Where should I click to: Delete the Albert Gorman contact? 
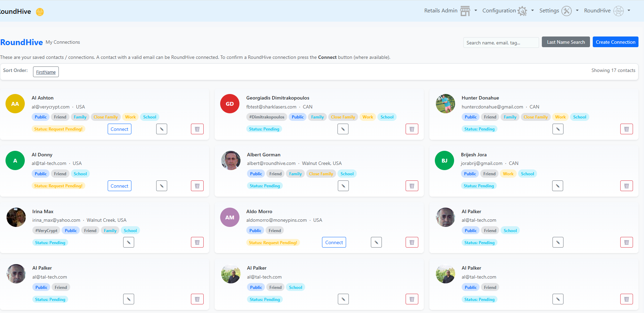[x=412, y=186]
